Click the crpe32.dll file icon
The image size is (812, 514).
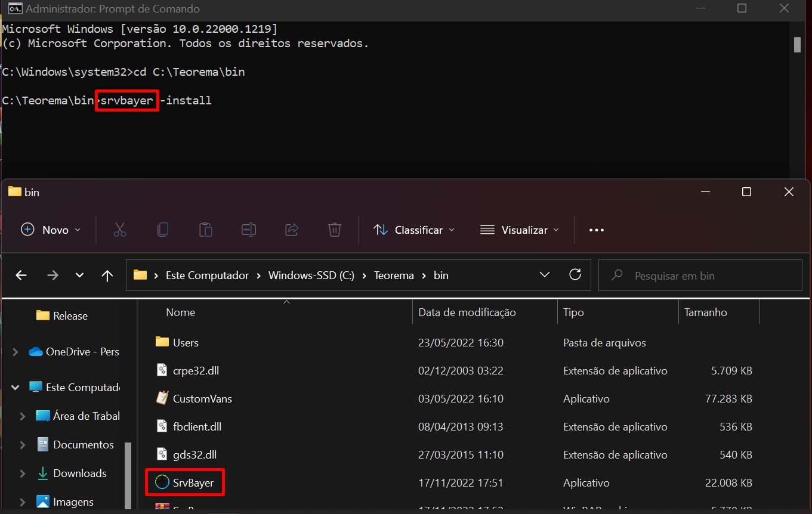[x=162, y=370]
